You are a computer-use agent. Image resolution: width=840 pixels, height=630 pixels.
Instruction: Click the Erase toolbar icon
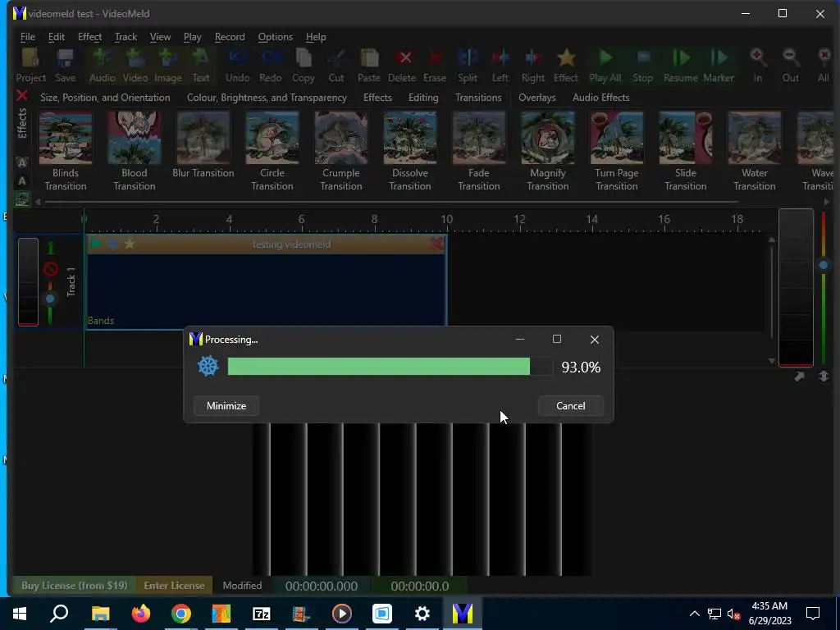435,66
